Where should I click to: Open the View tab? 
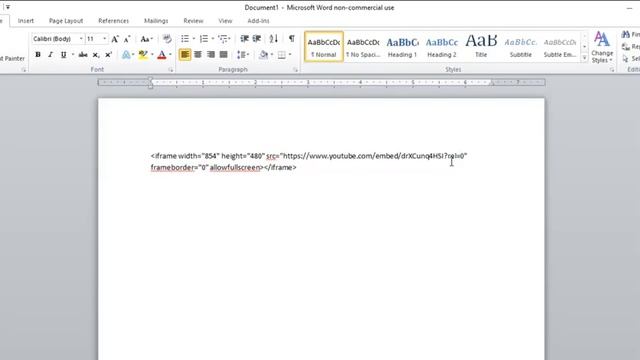[x=225, y=21]
